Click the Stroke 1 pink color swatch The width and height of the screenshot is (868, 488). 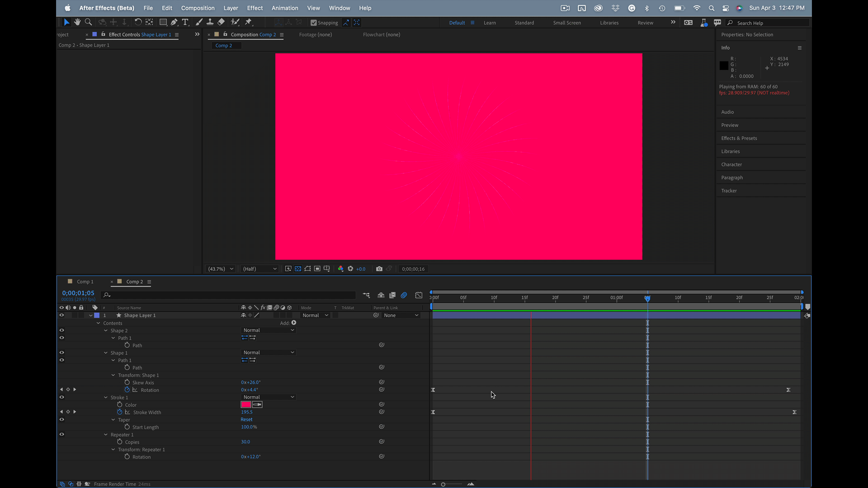pos(246,405)
